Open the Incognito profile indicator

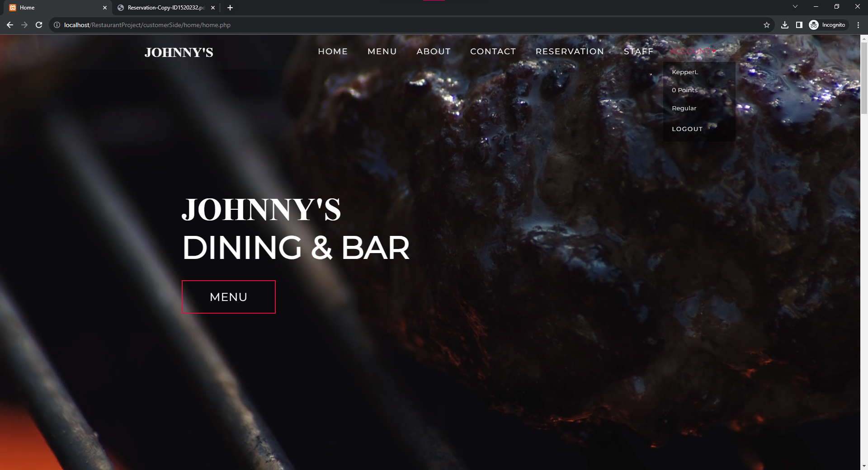827,25
